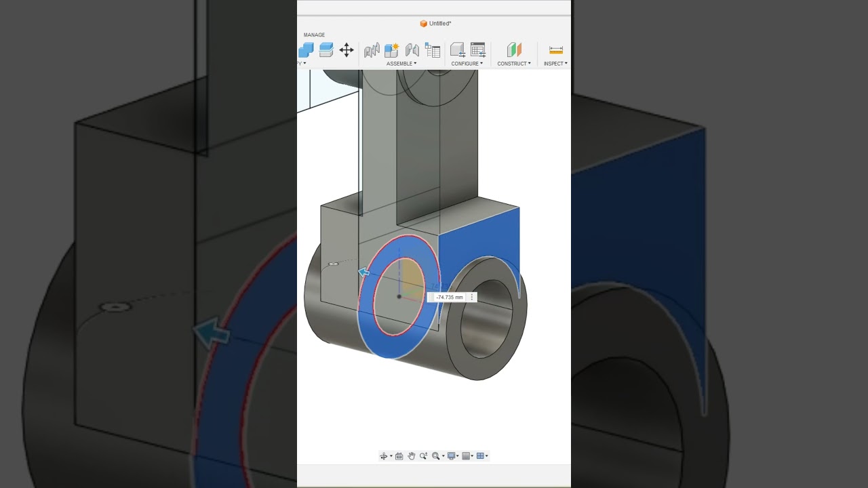Click the Fit/Zoom window icon
Viewport: 868px width, 488px height.
(436, 456)
